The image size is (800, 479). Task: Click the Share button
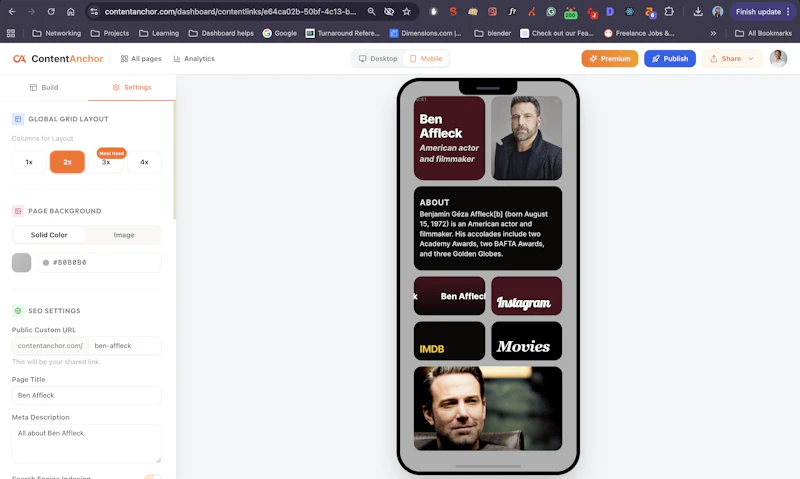pyautogui.click(x=732, y=59)
